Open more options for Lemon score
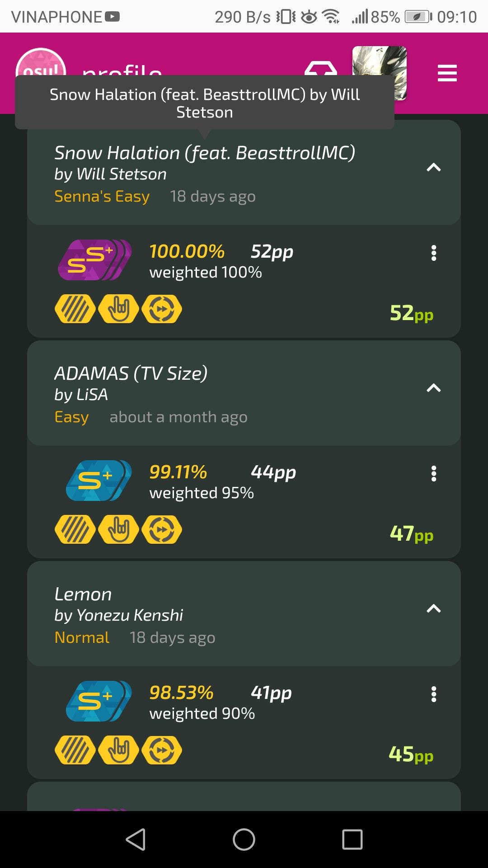 (434, 694)
